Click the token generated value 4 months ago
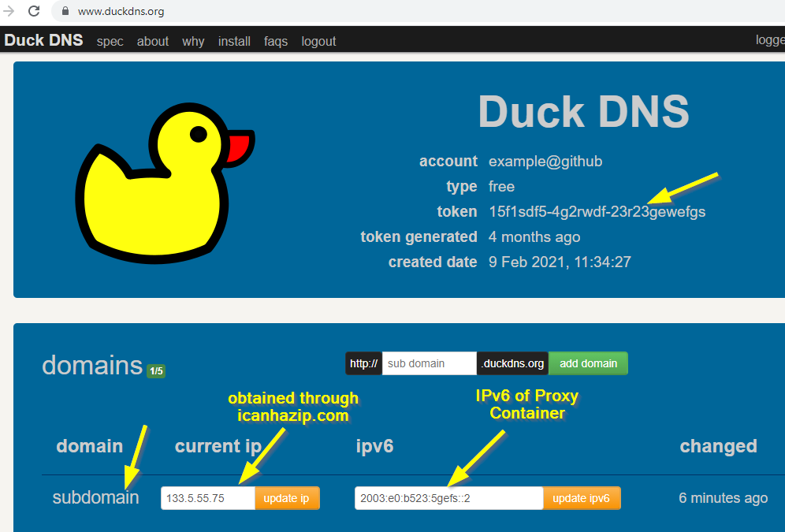 click(x=534, y=236)
